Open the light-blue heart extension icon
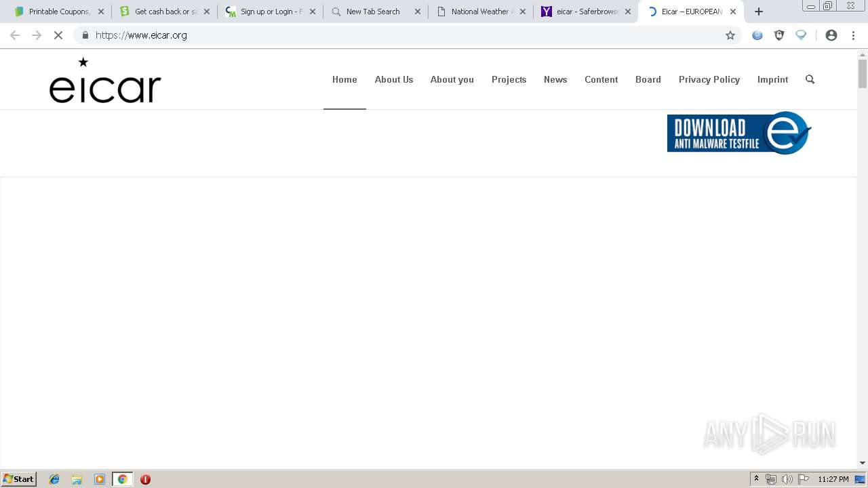The width and height of the screenshot is (868, 488). pyautogui.click(x=801, y=35)
